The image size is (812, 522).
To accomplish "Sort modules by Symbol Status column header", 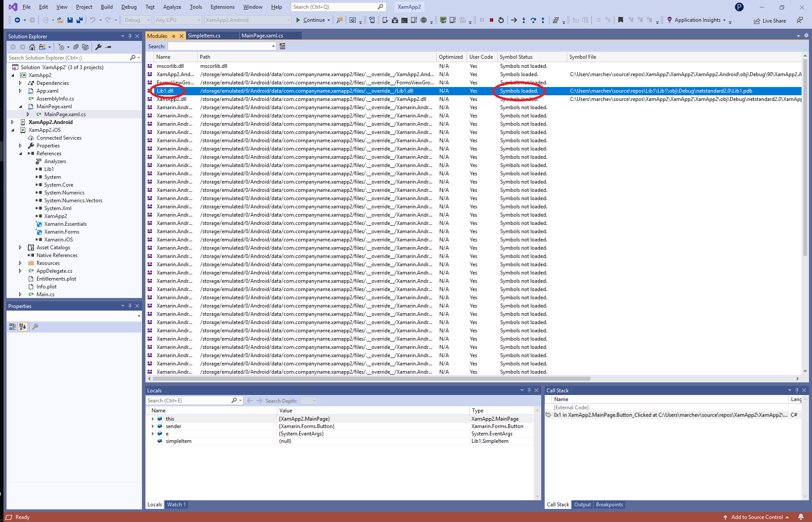I will coord(532,57).
